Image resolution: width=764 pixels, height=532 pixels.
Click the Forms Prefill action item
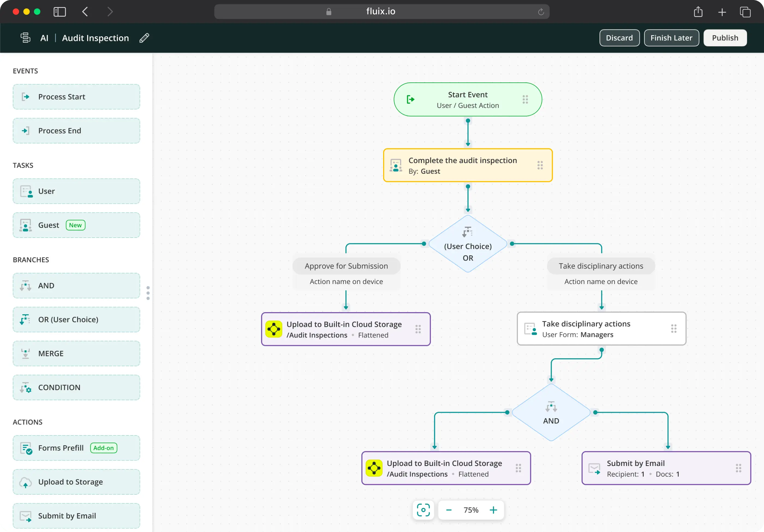click(x=76, y=448)
